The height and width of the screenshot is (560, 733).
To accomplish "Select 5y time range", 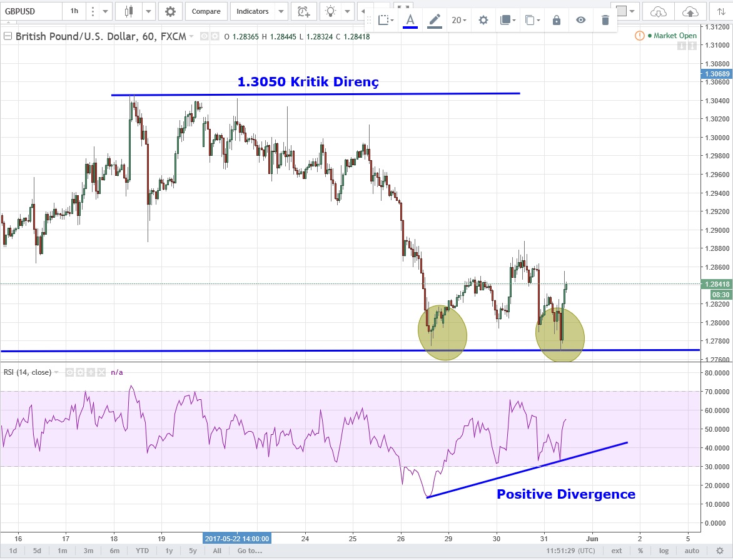I will click(193, 551).
